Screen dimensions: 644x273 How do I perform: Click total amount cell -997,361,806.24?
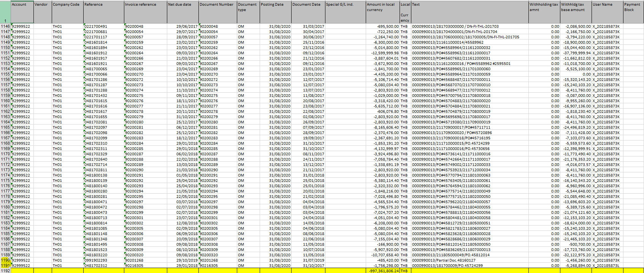tap(382, 271)
